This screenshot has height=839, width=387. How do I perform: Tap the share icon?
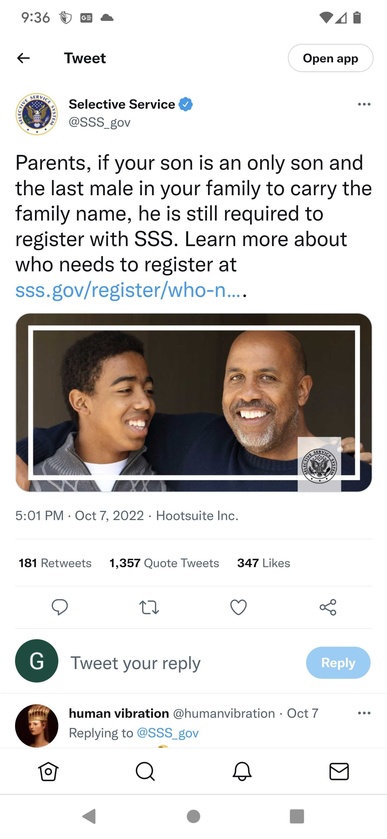click(328, 607)
